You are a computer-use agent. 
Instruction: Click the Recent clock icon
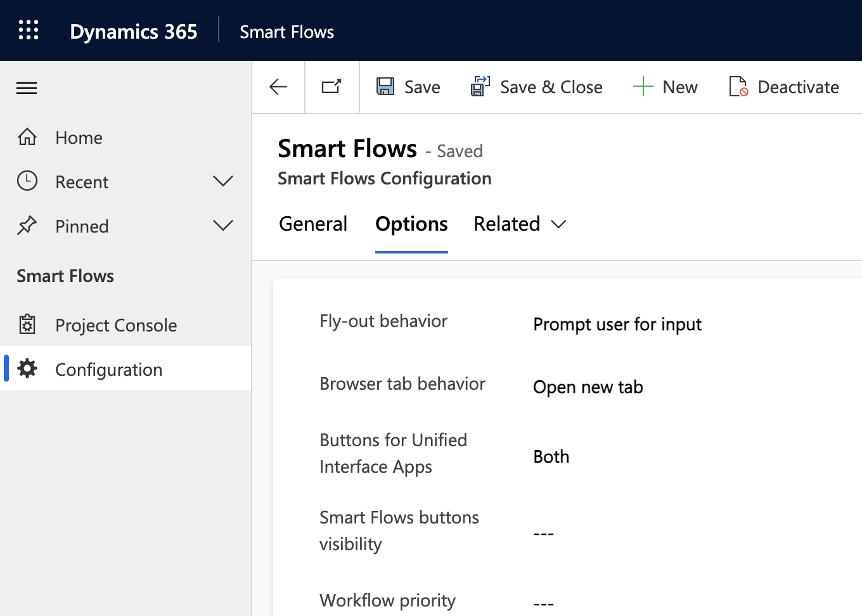pos(27,181)
